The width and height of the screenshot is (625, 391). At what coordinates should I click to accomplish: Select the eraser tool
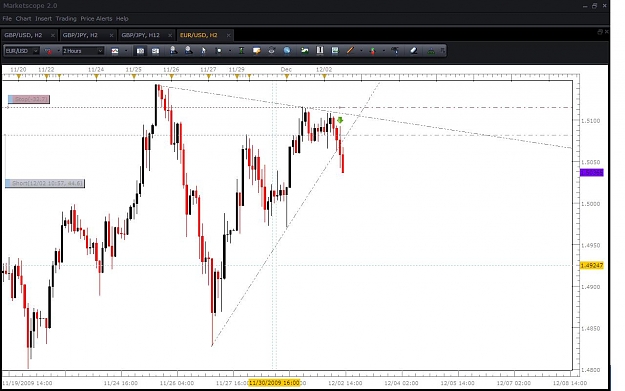tap(413, 51)
